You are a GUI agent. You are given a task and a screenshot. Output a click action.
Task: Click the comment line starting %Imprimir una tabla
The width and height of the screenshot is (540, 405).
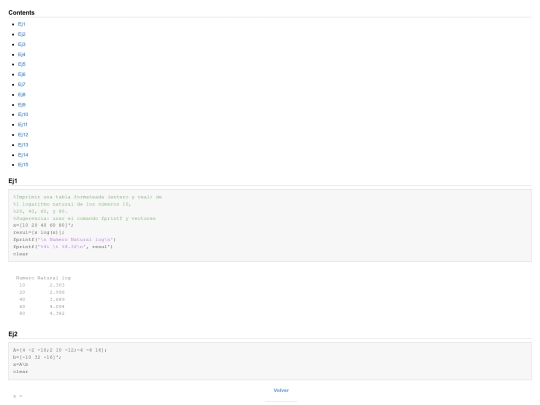pyautogui.click(x=87, y=197)
